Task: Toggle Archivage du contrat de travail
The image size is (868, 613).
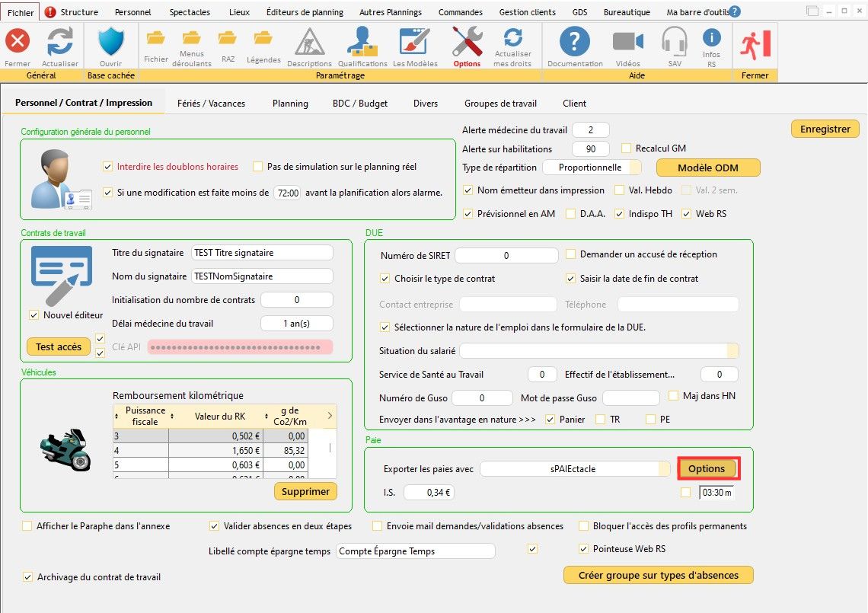Action: (29, 577)
